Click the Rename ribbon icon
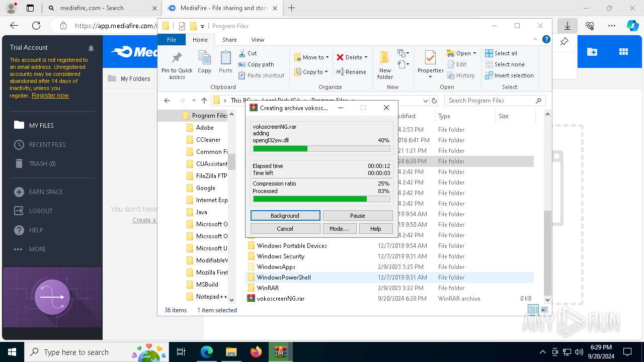The width and height of the screenshot is (644, 362). pyautogui.click(x=351, y=72)
